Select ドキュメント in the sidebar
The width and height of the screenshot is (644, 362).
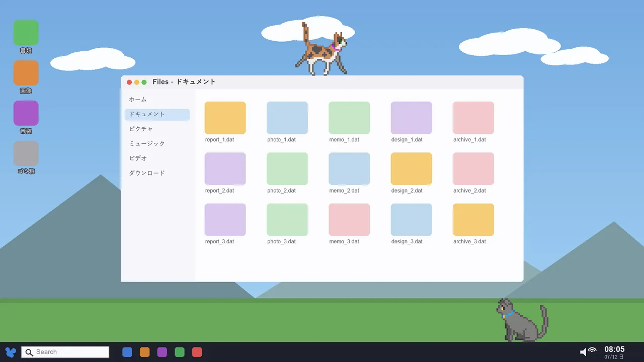click(157, 115)
